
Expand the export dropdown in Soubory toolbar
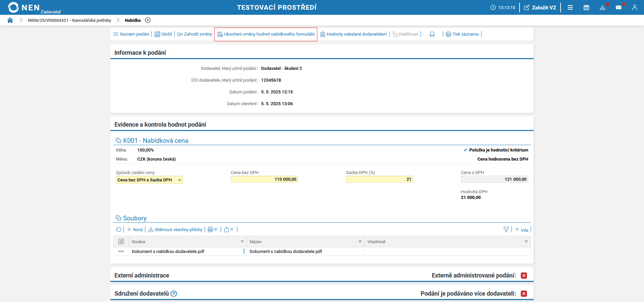point(229,229)
